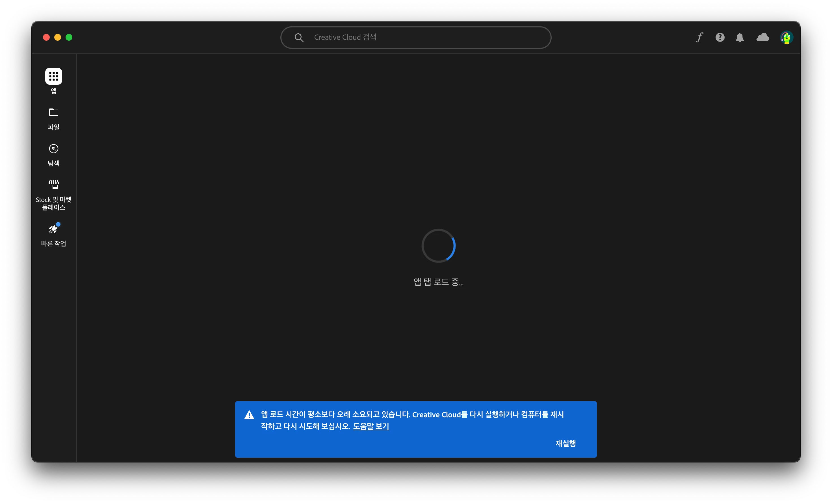Open the cloud sync status icon
832x504 pixels.
(x=762, y=37)
